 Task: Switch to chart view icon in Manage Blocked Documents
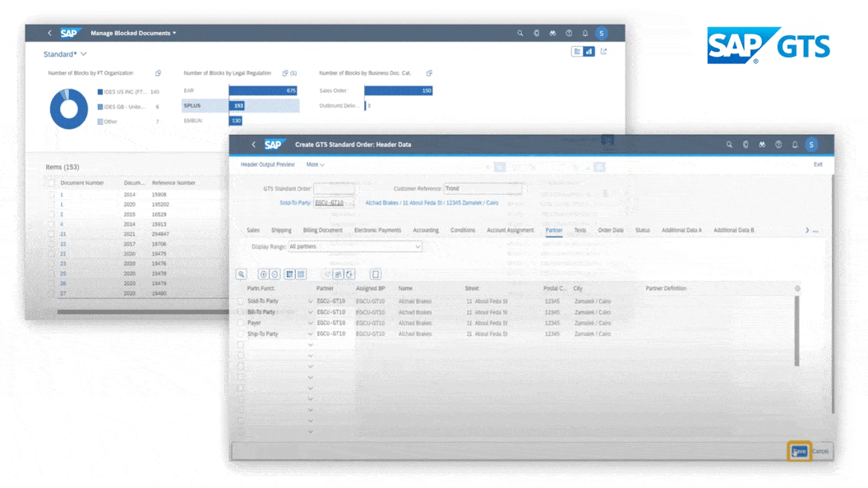[589, 52]
